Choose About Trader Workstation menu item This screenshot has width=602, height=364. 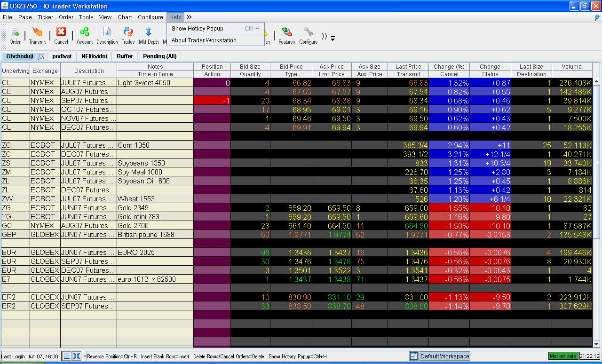(206, 40)
